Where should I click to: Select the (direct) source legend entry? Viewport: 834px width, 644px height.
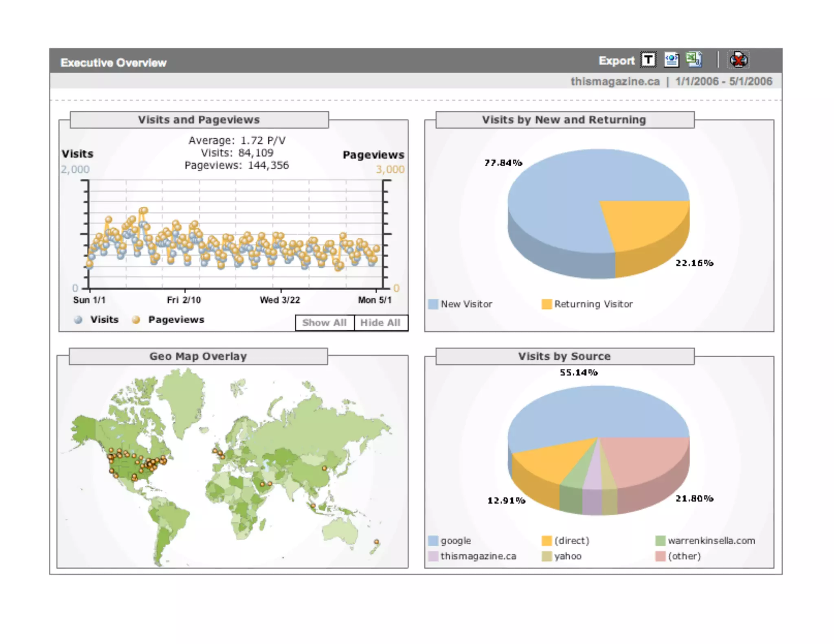(x=571, y=541)
